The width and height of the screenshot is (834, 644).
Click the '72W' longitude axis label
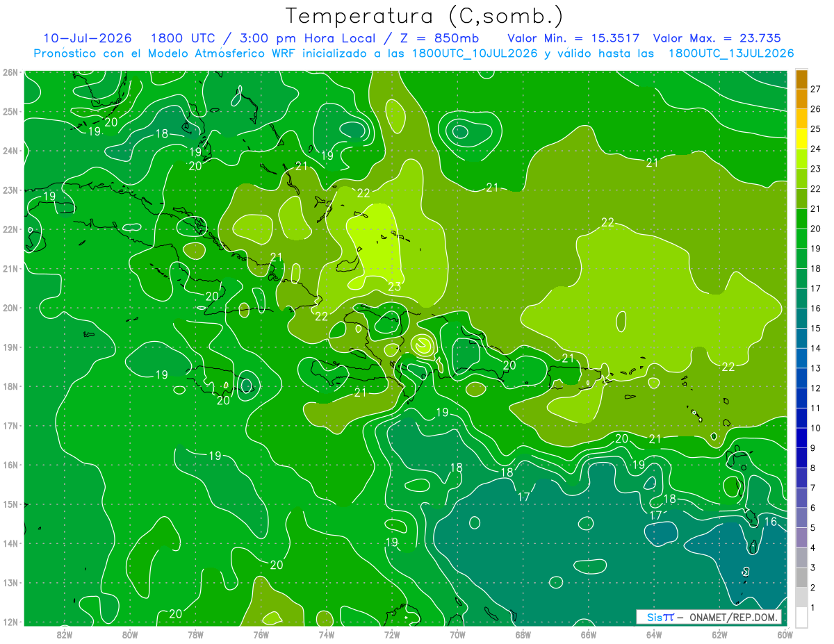pos(392,634)
